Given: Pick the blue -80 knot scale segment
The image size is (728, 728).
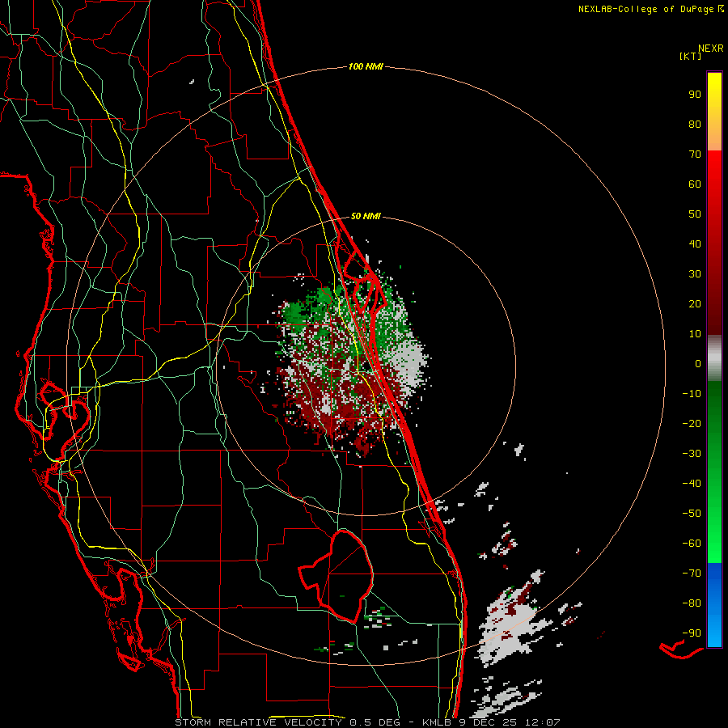Looking at the screenshot, I should click(x=714, y=603).
